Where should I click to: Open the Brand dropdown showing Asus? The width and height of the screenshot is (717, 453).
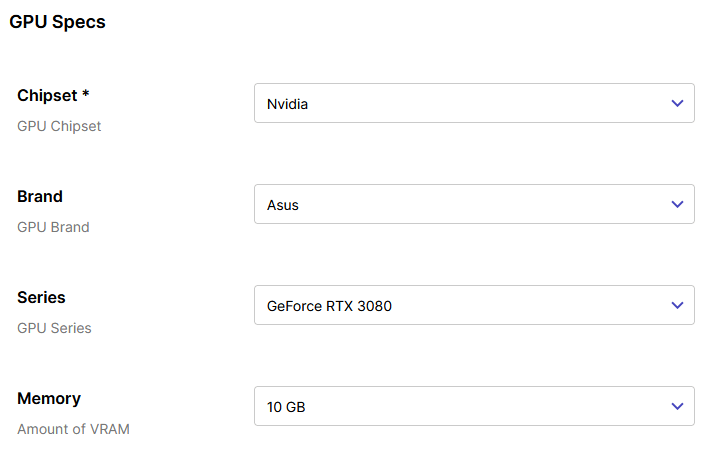[474, 204]
